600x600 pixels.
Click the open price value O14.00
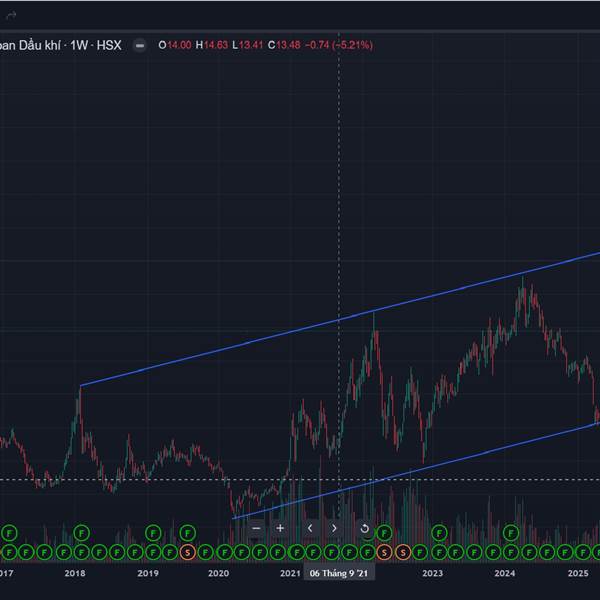coord(175,45)
